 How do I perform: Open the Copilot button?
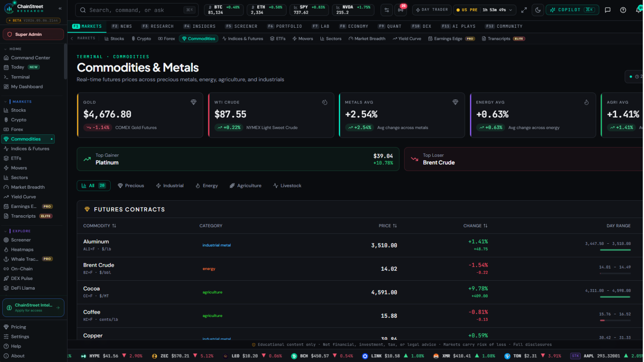tap(572, 10)
